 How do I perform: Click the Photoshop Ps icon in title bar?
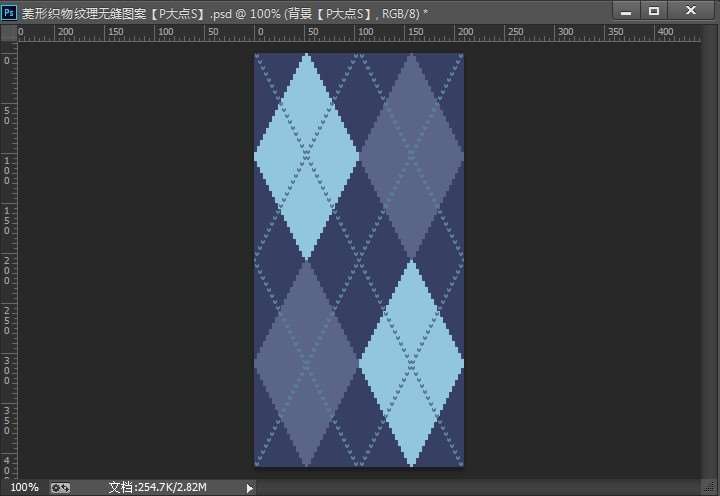(x=9, y=12)
